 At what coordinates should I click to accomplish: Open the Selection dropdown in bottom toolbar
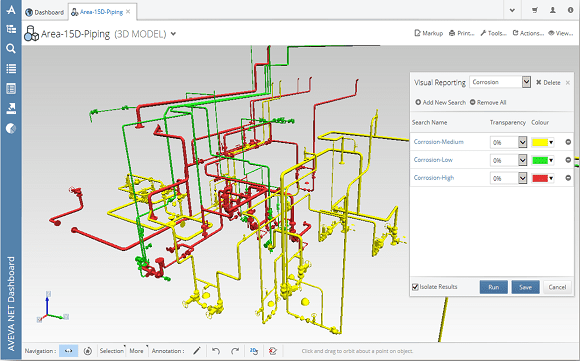point(112,351)
